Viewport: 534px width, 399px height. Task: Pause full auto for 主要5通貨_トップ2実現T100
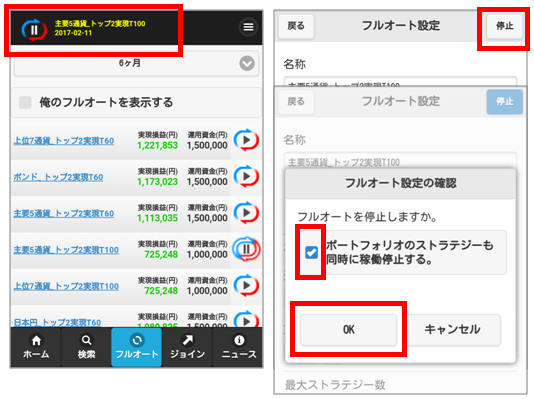click(246, 249)
